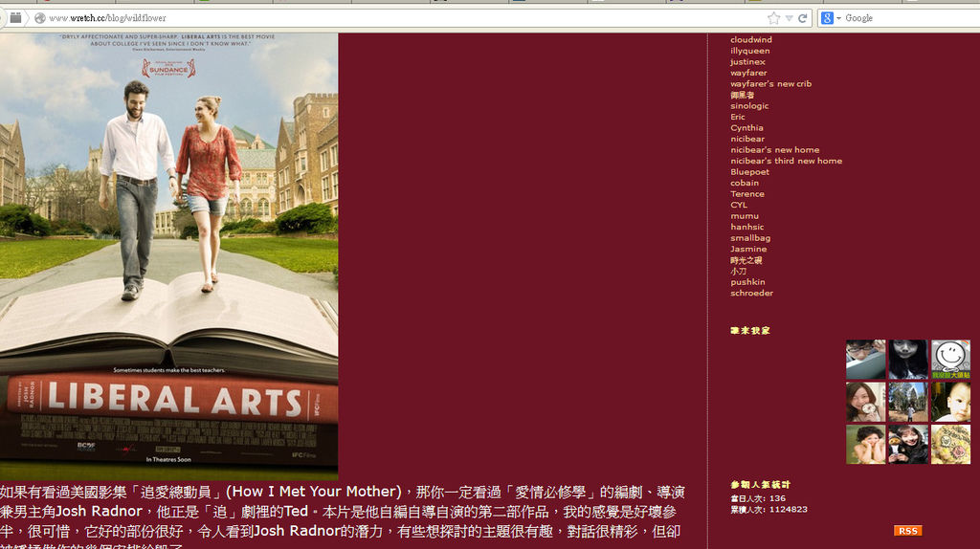980x549 pixels.
Task: Click the bookmark star in address bar
Action: (773, 18)
